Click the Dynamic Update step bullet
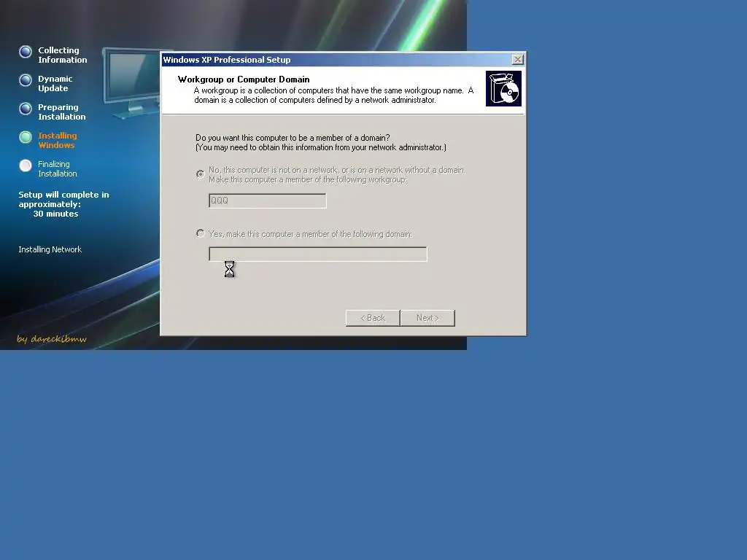 coord(26,80)
